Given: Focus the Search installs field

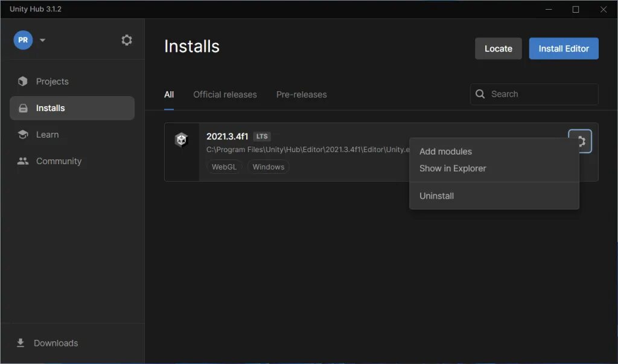Looking at the screenshot, I should point(534,94).
